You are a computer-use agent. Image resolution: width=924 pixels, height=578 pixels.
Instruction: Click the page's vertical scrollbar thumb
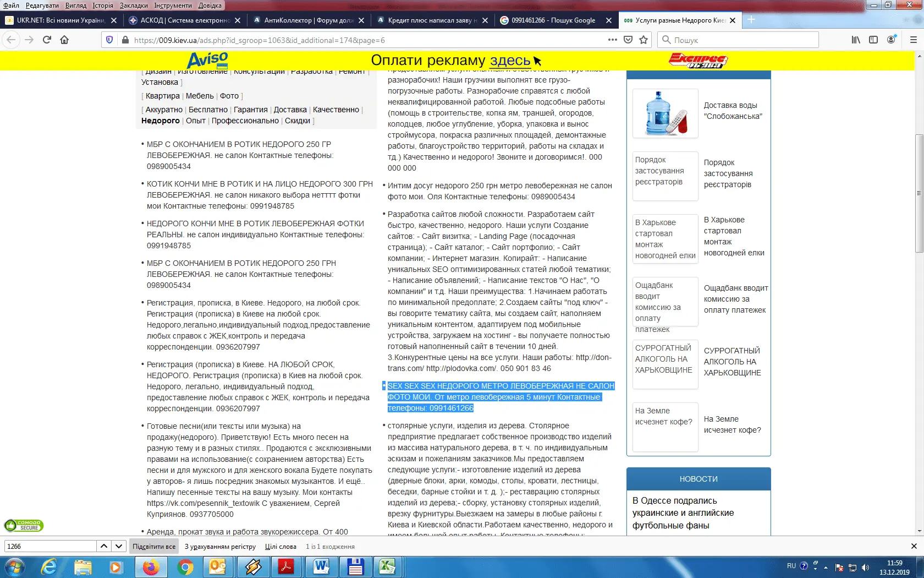(919, 193)
